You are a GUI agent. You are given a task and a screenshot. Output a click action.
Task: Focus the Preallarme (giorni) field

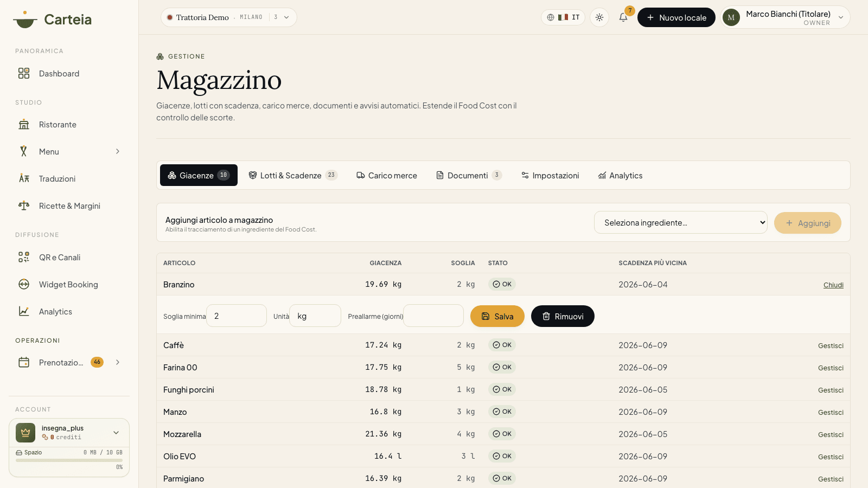pyautogui.click(x=433, y=316)
